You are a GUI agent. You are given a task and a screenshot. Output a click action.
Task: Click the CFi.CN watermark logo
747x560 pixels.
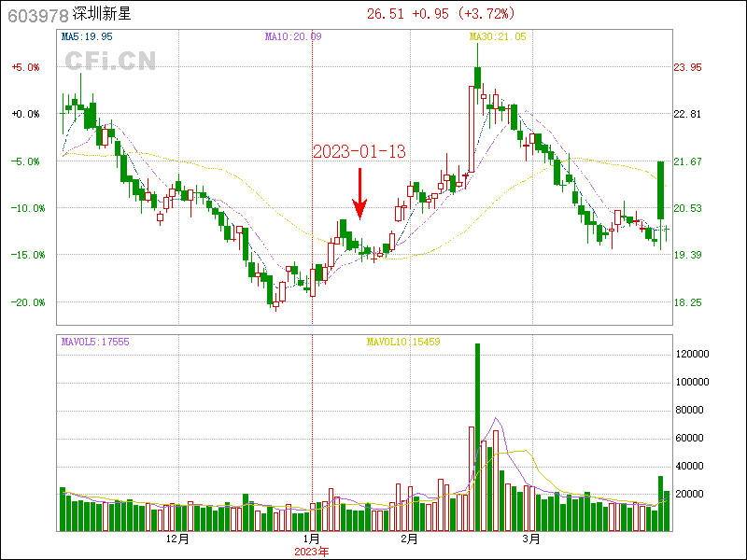tap(109, 61)
